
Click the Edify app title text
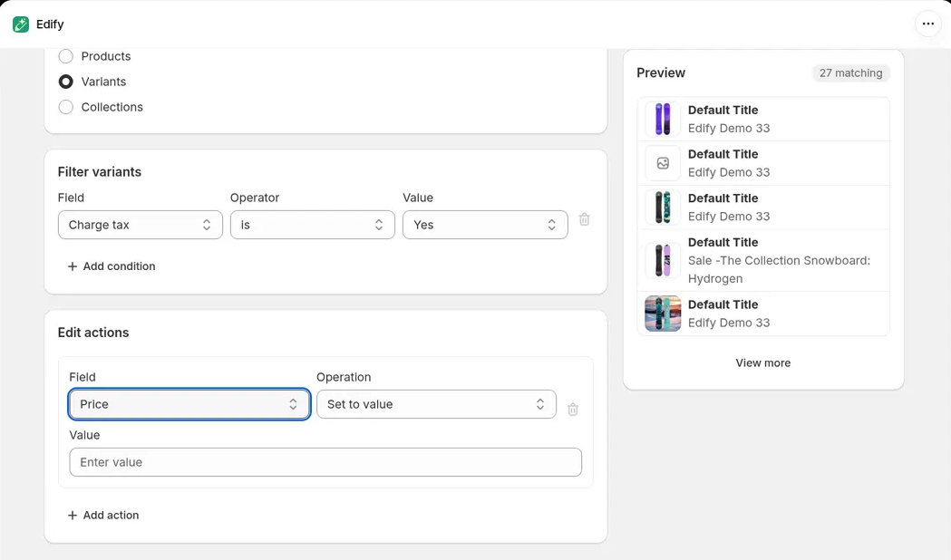point(50,24)
